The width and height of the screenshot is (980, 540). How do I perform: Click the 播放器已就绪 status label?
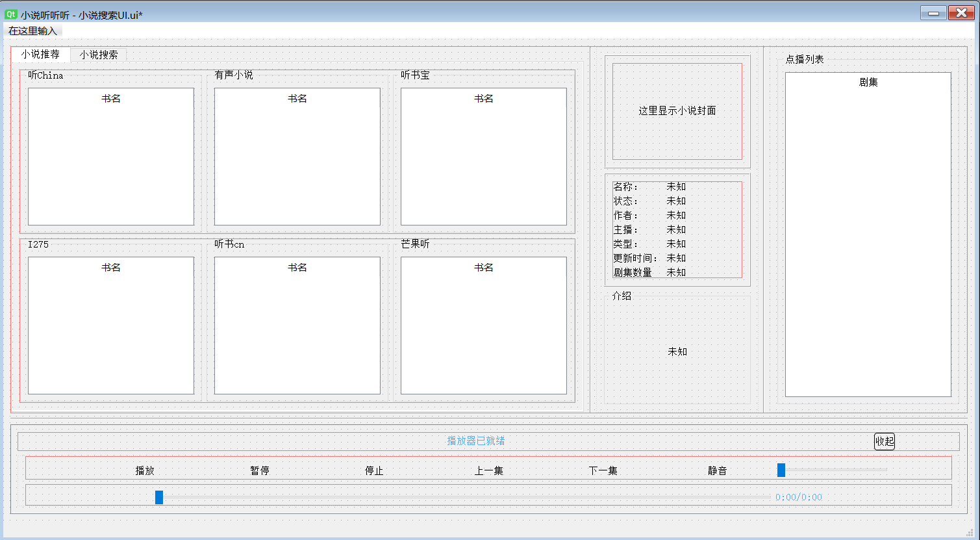point(476,441)
